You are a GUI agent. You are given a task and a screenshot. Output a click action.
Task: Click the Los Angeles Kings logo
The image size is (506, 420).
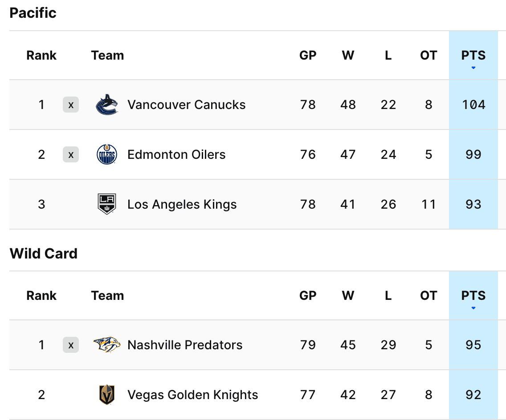107,205
